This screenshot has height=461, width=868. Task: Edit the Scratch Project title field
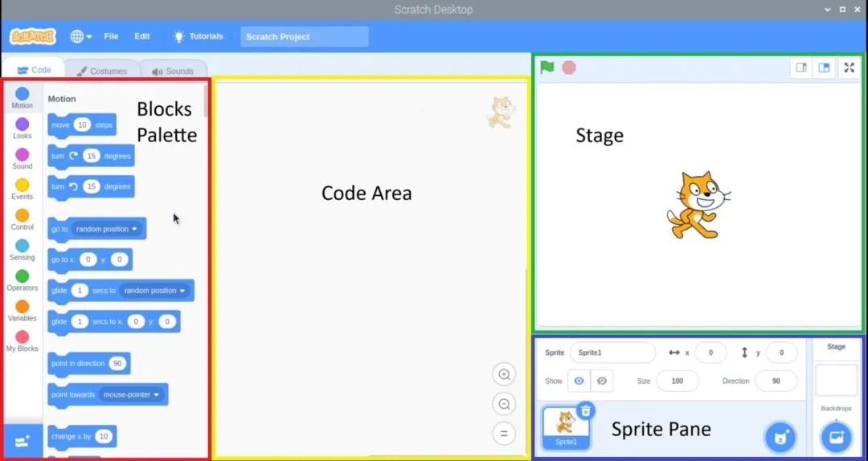coord(305,36)
